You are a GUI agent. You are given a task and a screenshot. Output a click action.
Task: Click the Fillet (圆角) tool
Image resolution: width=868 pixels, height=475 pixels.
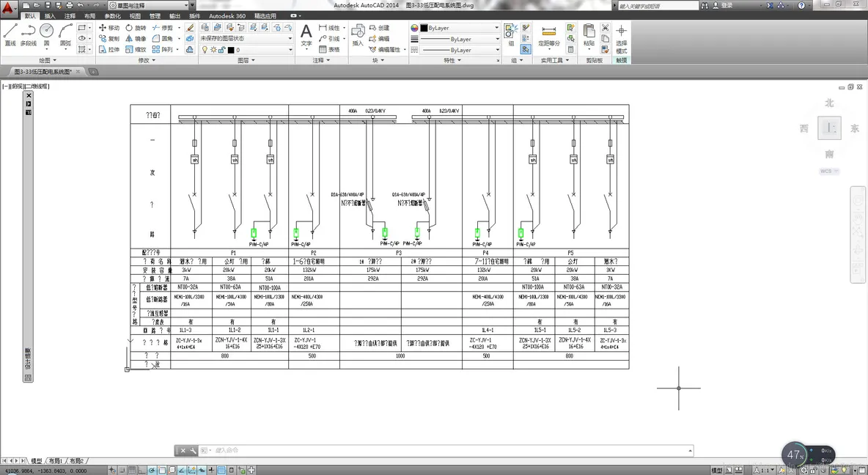click(162, 39)
